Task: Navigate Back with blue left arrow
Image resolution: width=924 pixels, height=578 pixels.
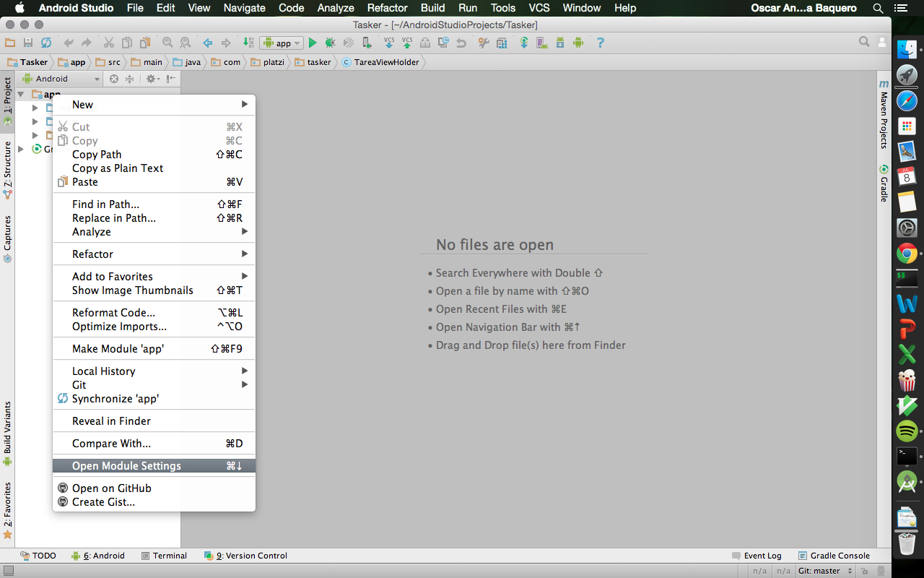Action: pos(208,43)
